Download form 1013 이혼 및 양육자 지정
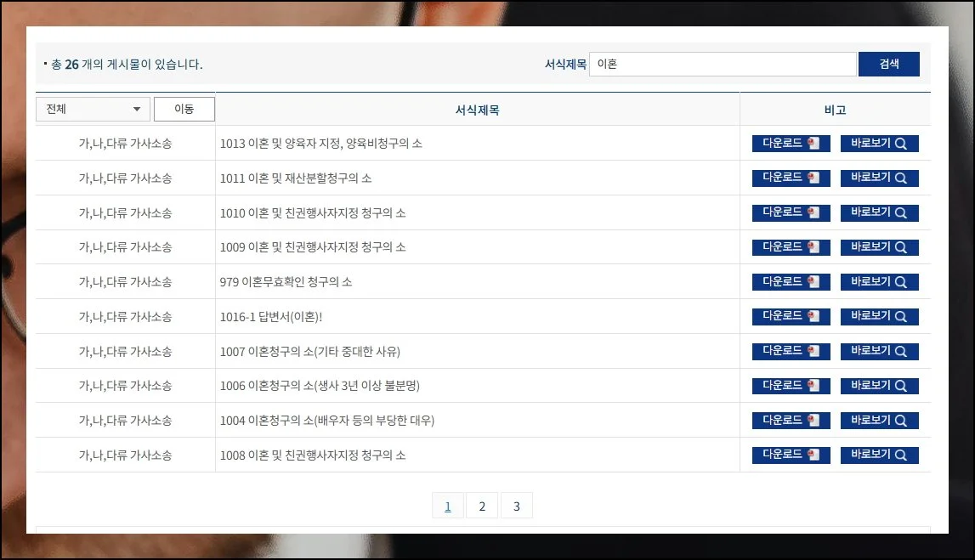This screenshot has width=975, height=560. pos(791,144)
